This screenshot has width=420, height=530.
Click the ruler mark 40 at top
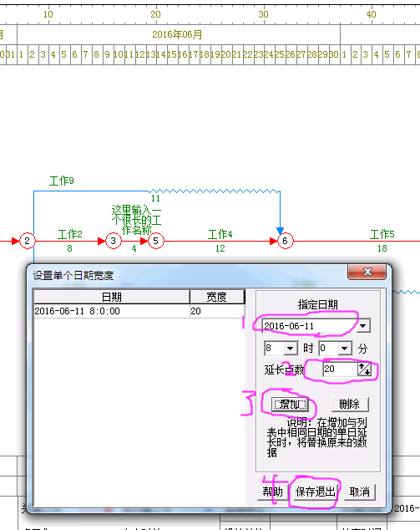coord(371,14)
